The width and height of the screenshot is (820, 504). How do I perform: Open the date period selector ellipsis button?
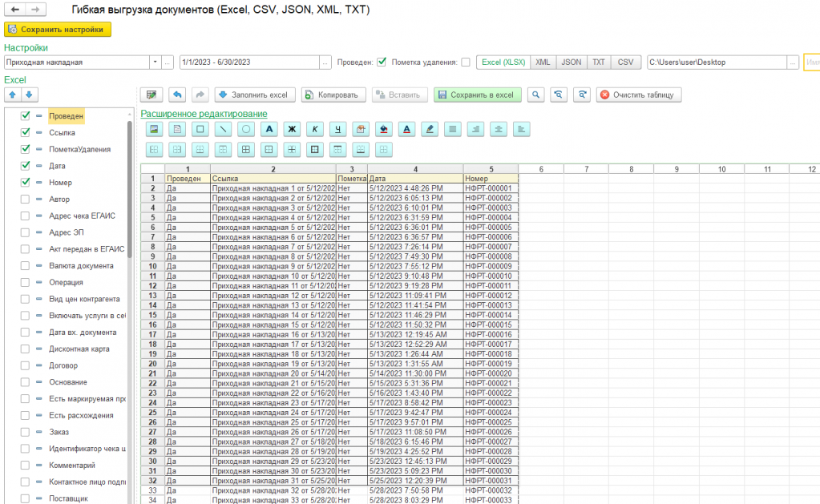pos(325,62)
